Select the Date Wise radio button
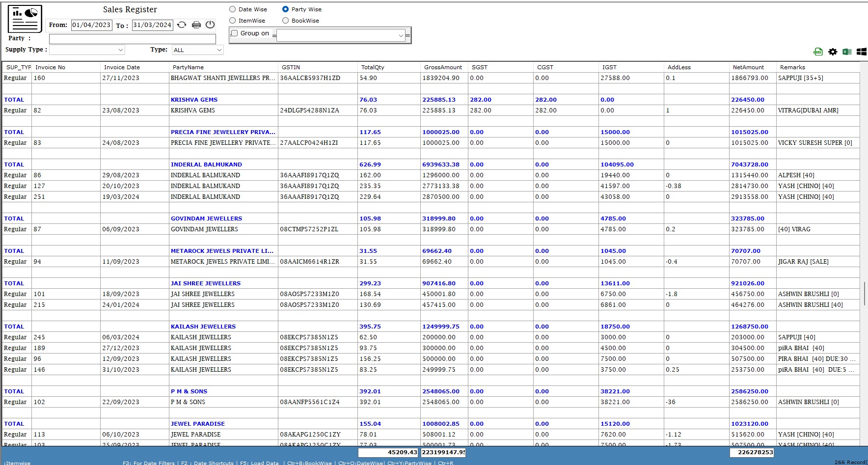Image resolution: width=868 pixels, height=465 pixels. click(x=233, y=9)
